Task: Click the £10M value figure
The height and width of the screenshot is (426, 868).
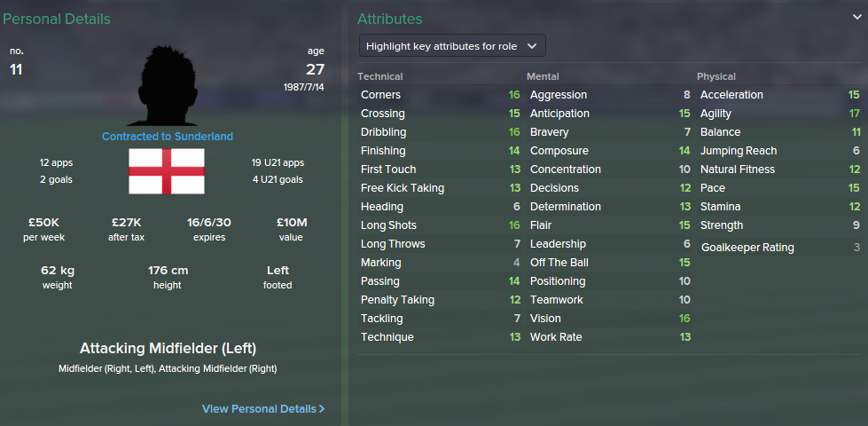Action: tap(291, 222)
